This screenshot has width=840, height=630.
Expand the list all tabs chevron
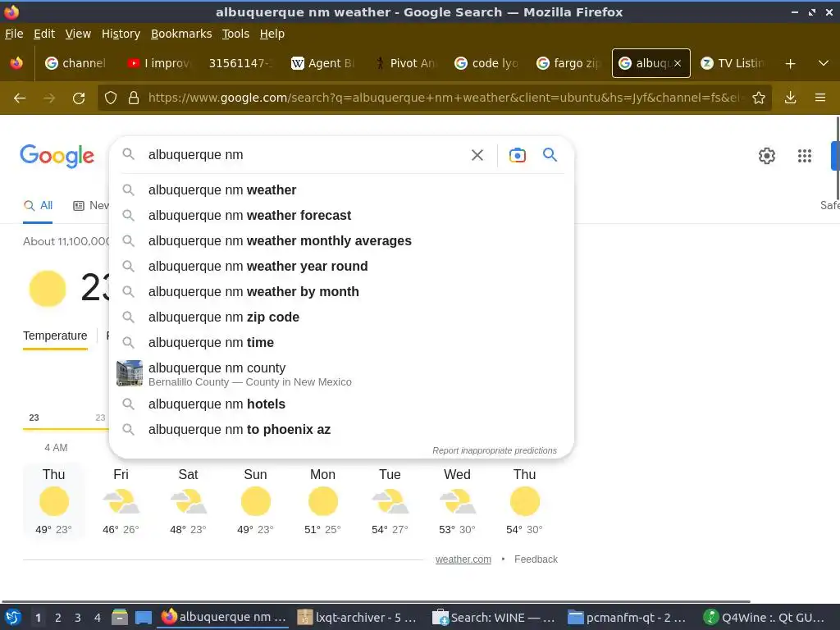coord(824,63)
